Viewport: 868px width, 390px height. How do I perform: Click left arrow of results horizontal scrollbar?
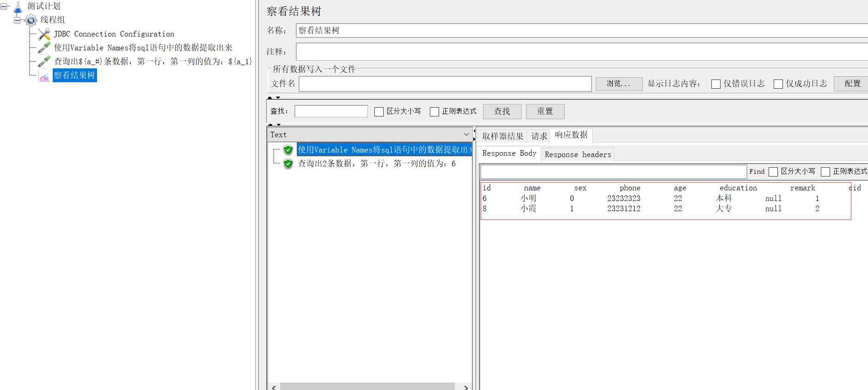274,387
